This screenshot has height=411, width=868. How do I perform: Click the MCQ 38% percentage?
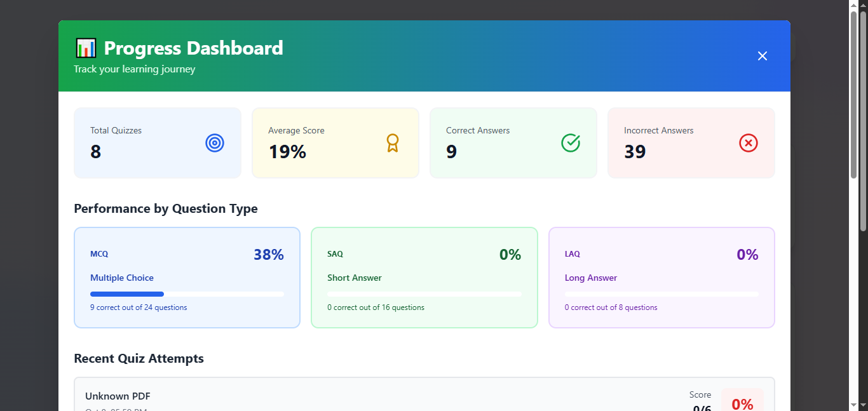[269, 255]
